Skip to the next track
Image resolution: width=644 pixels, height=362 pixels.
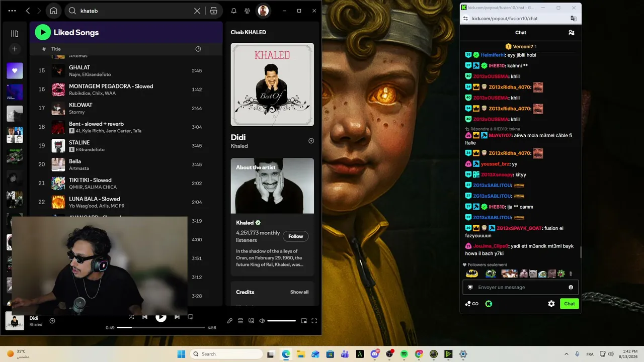point(177,317)
